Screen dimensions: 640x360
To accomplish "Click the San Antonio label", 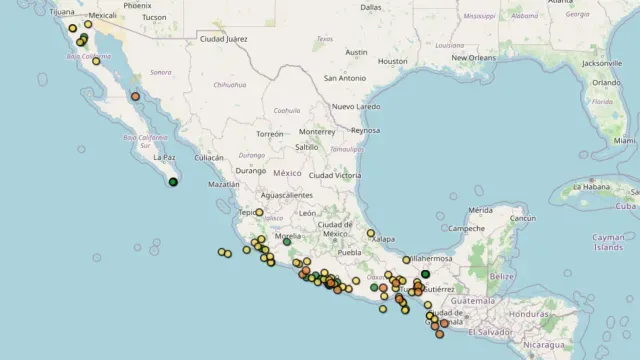I will 345,78.
